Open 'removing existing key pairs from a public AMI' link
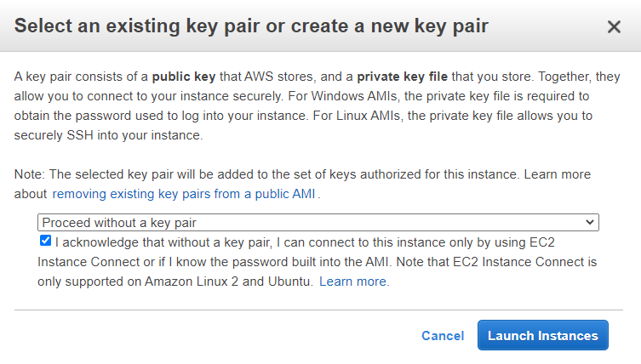Image resolution: width=641 pixels, height=364 pixels. (184, 194)
